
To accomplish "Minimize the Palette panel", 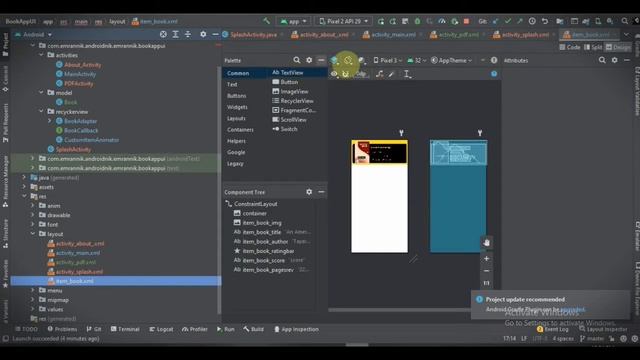I will 321,60.
